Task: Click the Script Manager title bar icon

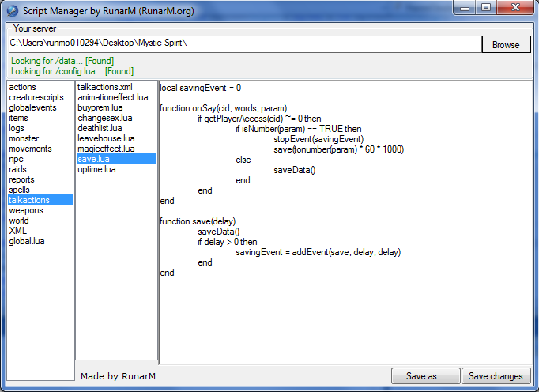Action: coord(13,11)
